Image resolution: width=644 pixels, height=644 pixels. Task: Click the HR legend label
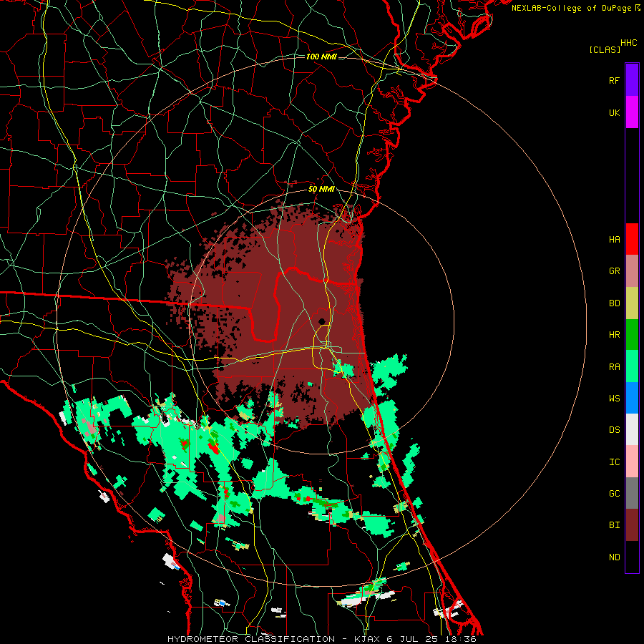coord(614,335)
